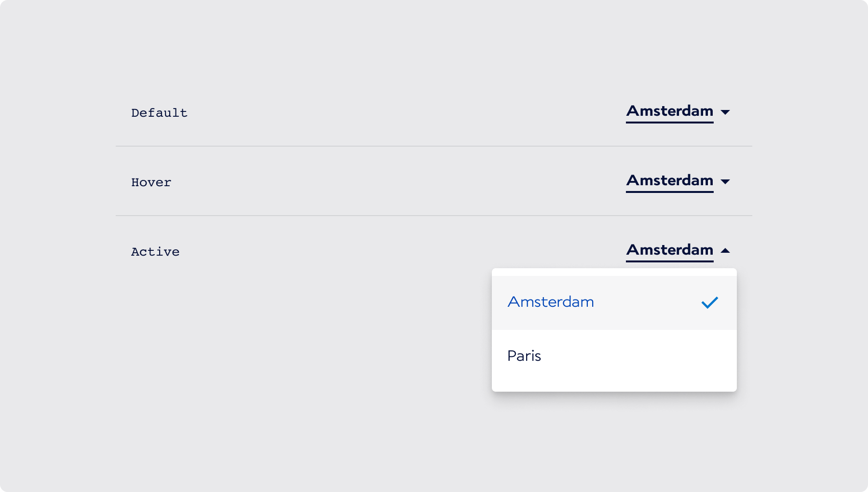Click the white strip above the Amsterdam option
The height and width of the screenshot is (492, 868).
coord(614,272)
